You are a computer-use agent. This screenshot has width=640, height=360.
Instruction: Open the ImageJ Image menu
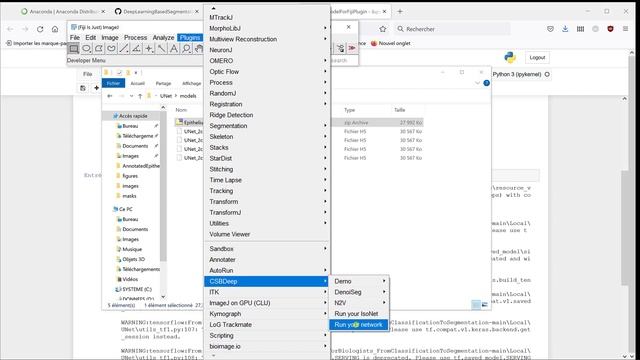[109, 38]
